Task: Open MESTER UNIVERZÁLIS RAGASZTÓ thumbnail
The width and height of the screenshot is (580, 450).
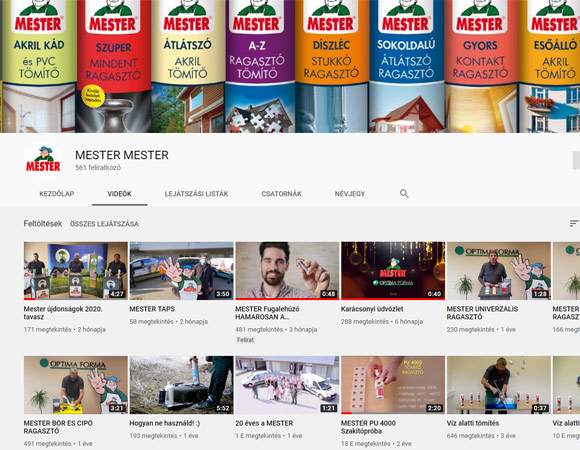Action: (499, 271)
